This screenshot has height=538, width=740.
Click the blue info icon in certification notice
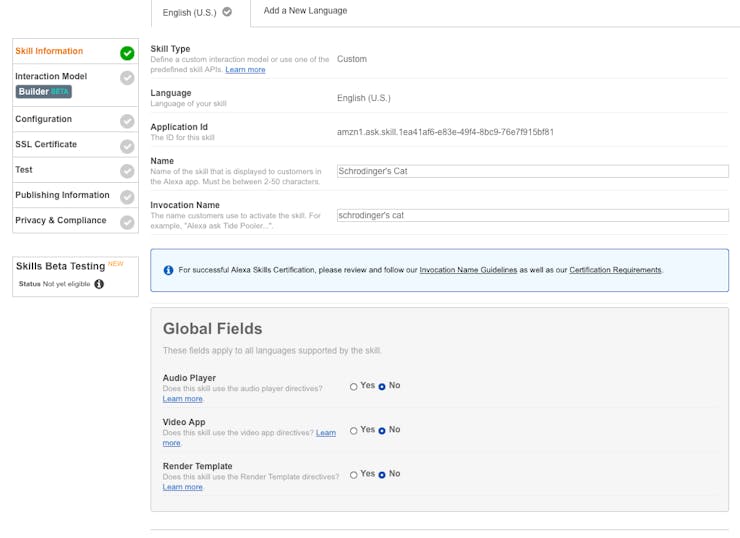(x=168, y=270)
